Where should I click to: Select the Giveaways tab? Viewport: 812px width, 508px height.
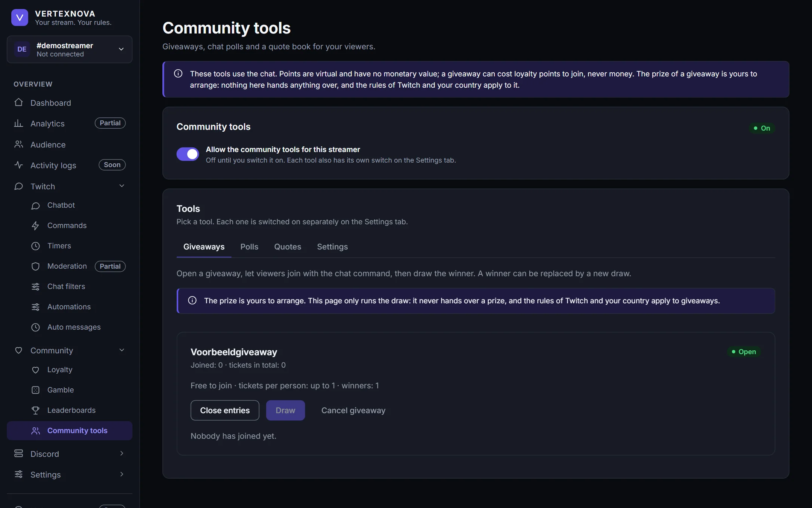point(204,247)
